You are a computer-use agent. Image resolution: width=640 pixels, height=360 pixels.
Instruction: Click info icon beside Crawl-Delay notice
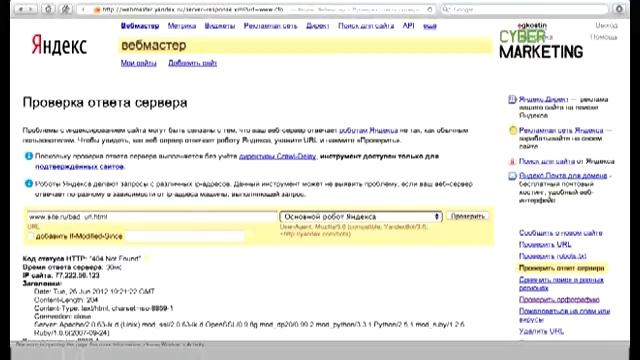coord(29,156)
